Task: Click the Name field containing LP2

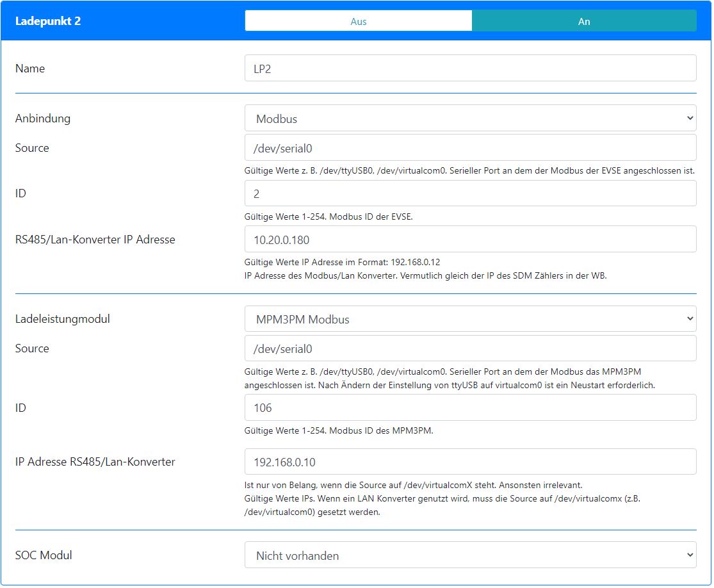Action: (x=470, y=69)
